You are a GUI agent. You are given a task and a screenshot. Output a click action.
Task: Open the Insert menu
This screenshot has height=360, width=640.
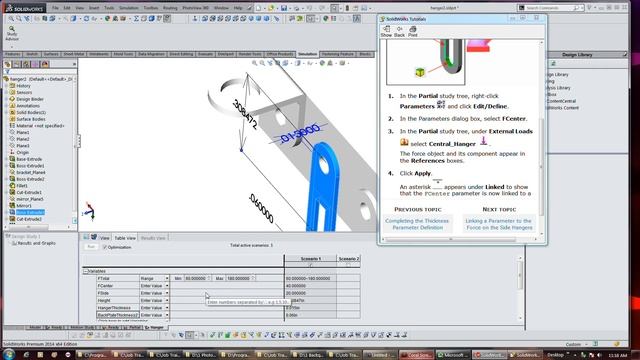point(94,8)
